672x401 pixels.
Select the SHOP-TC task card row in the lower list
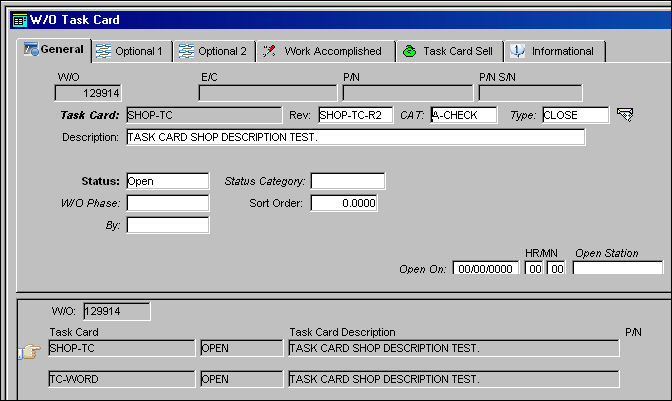(122, 348)
